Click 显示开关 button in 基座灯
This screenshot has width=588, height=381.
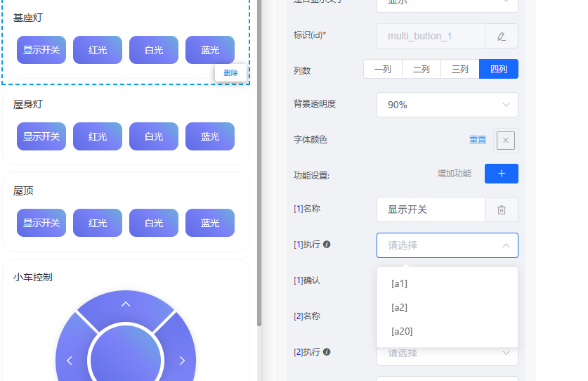tap(41, 50)
